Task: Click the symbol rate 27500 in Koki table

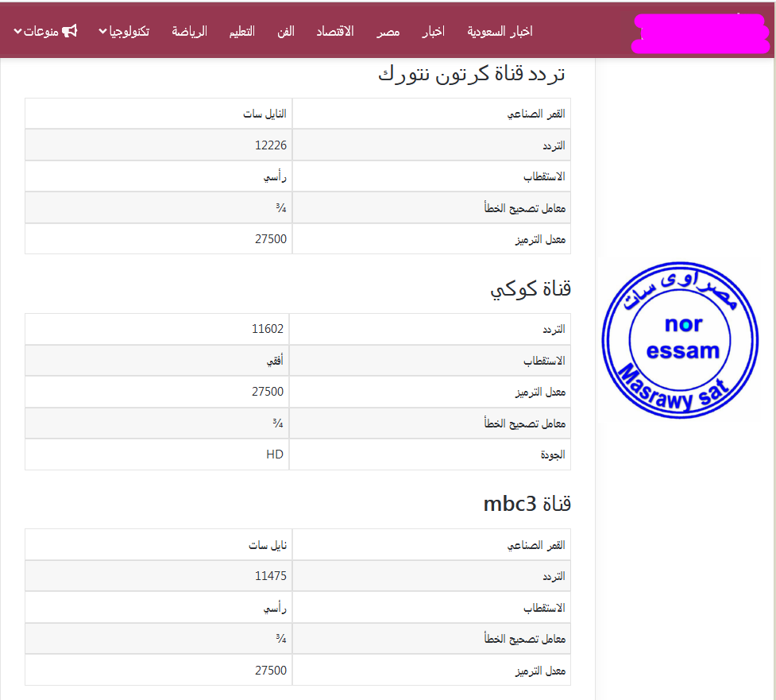Action: [x=267, y=392]
